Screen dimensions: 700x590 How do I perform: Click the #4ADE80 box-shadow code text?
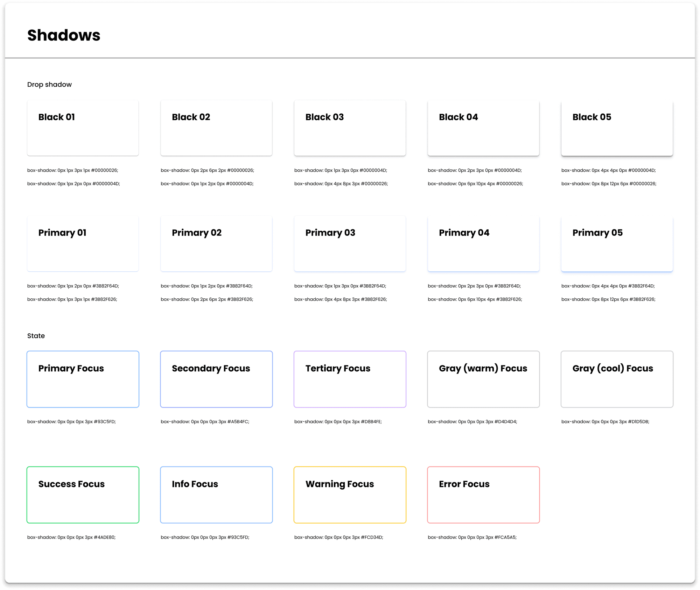click(x=71, y=537)
